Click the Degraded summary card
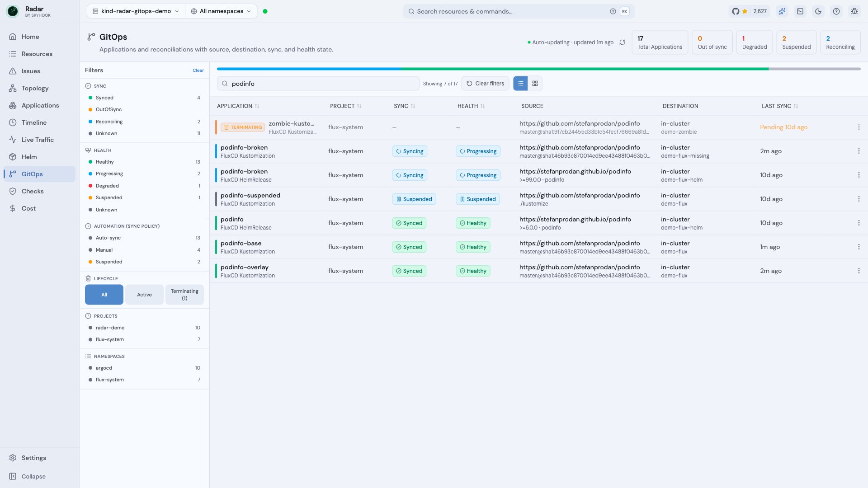Viewport: 868px width, 488px height. pos(755,42)
